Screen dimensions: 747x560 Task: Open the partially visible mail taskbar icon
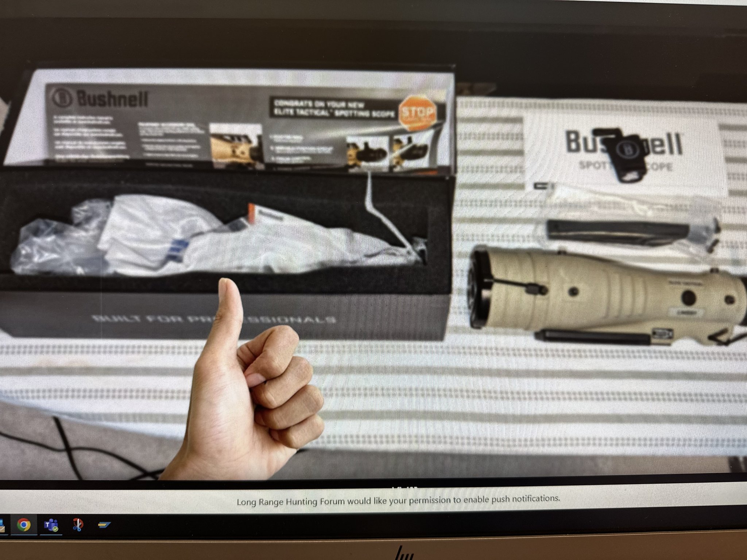[x=3, y=525]
